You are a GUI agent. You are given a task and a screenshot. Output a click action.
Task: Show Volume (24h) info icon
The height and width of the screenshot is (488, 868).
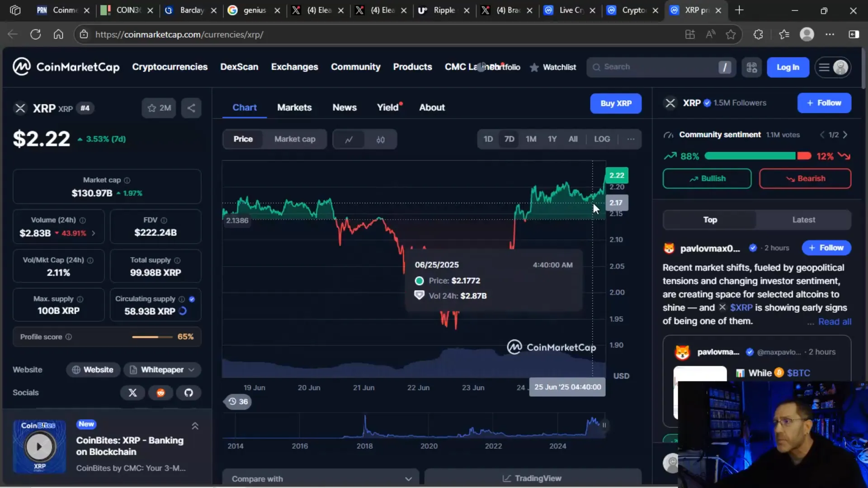pos(83,221)
